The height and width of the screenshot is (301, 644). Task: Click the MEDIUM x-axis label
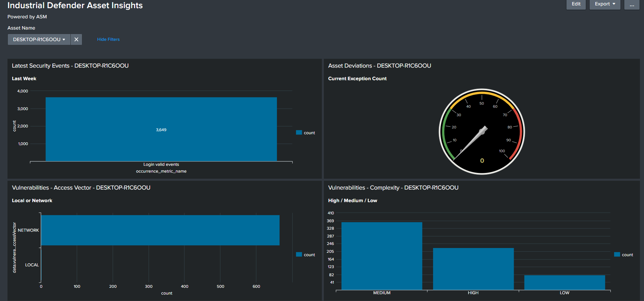click(x=382, y=293)
